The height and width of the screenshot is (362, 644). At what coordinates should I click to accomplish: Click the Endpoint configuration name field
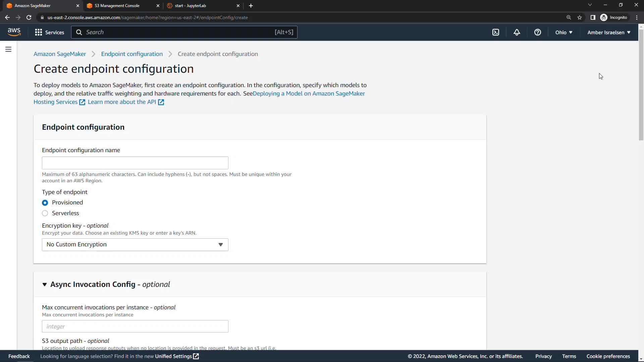point(135,163)
